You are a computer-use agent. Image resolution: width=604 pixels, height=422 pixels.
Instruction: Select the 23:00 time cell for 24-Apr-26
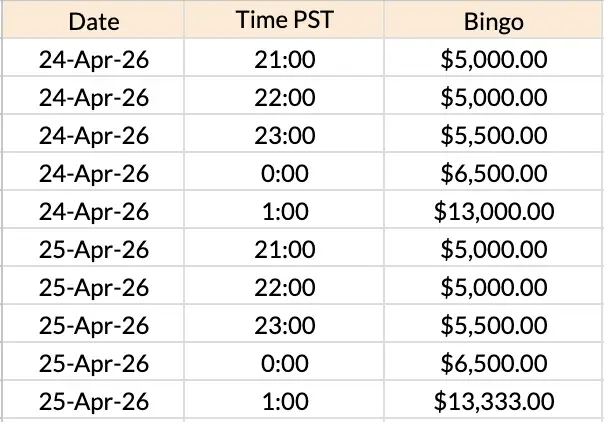tap(286, 136)
